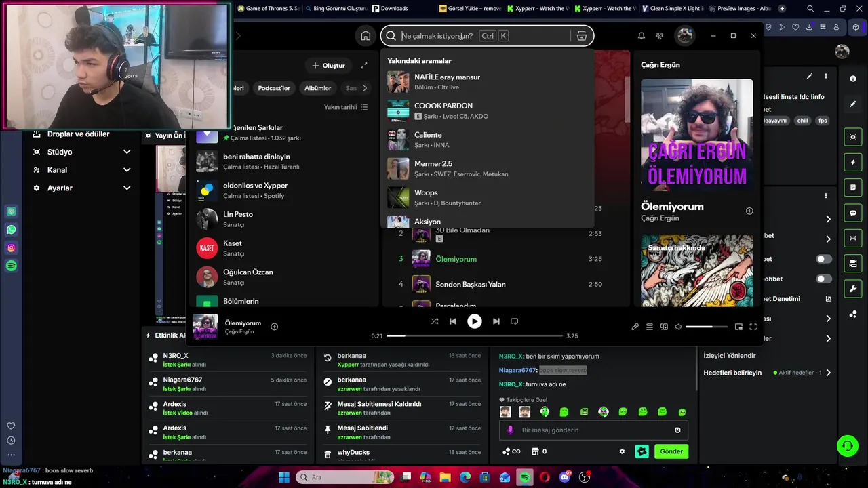868x488 pixels.
Task: Add Ölemiyorum to library from the player bar
Action: (x=275, y=327)
